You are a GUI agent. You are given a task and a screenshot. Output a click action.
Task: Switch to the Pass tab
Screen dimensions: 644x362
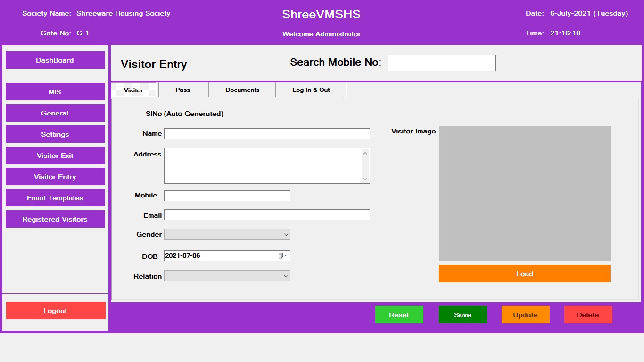click(x=183, y=90)
